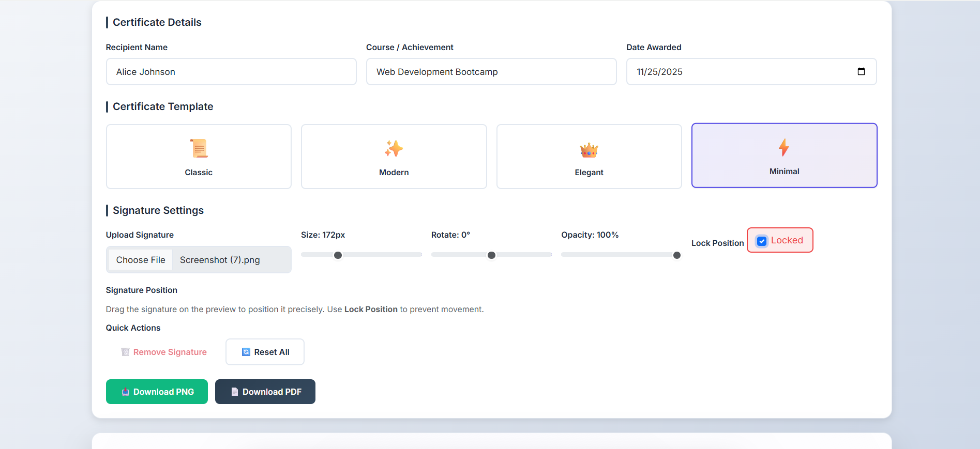The height and width of the screenshot is (449, 980).
Task: Click the Signature Position label
Action: 141,290
